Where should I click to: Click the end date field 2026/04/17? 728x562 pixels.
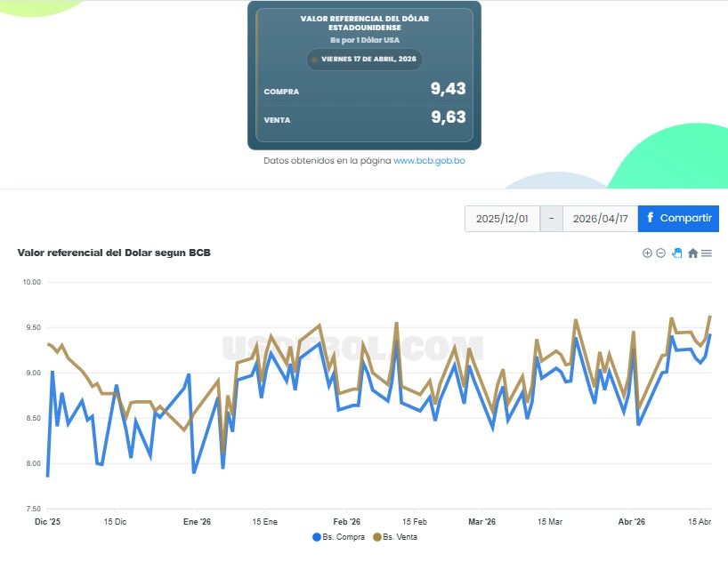coord(600,219)
